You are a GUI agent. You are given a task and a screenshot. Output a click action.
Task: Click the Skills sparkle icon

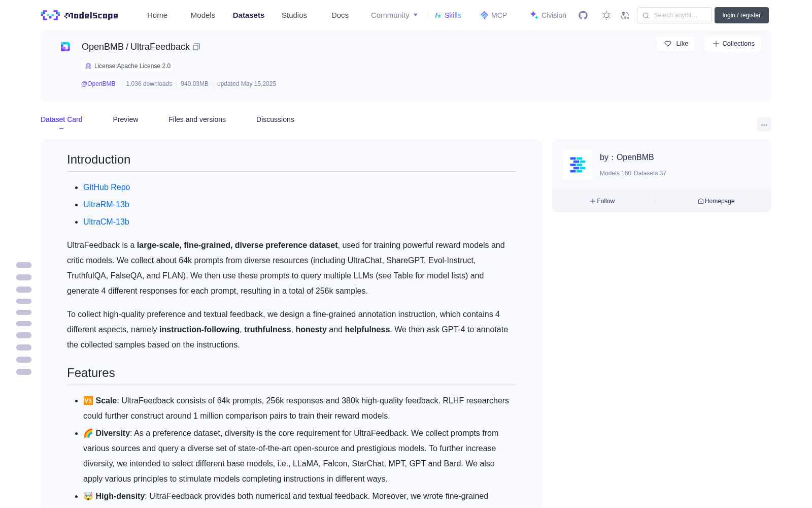coord(438,15)
